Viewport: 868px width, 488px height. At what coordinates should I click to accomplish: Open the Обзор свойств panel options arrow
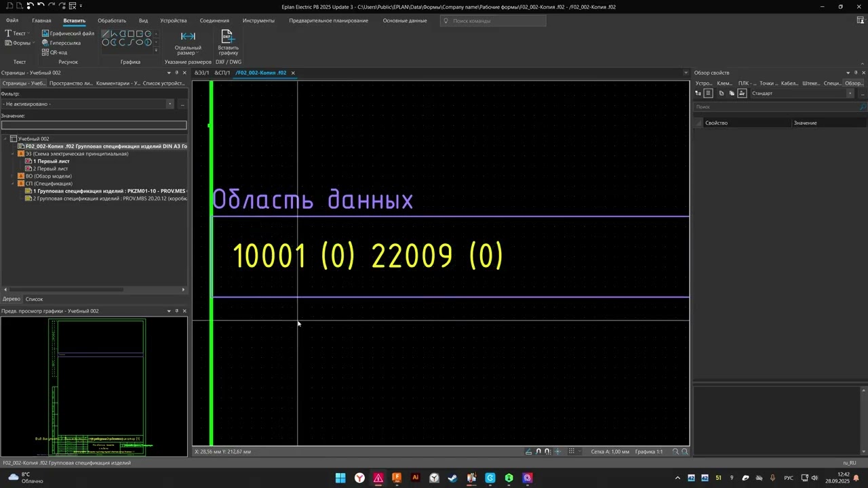(848, 73)
